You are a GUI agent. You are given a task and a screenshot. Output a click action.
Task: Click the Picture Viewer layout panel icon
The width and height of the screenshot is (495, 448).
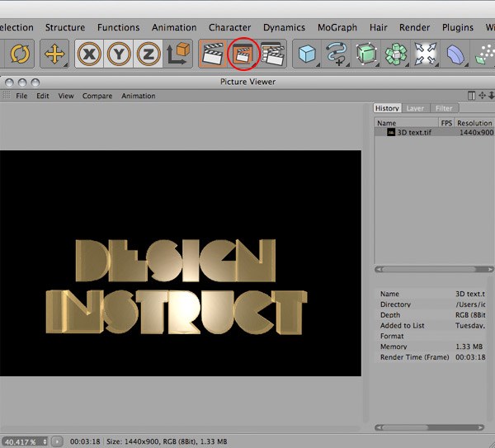tap(471, 96)
